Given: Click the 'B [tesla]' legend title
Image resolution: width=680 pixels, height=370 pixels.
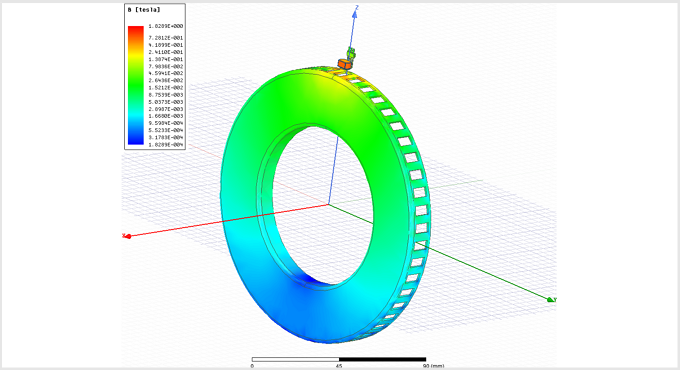Looking at the screenshot, I should tap(144, 10).
